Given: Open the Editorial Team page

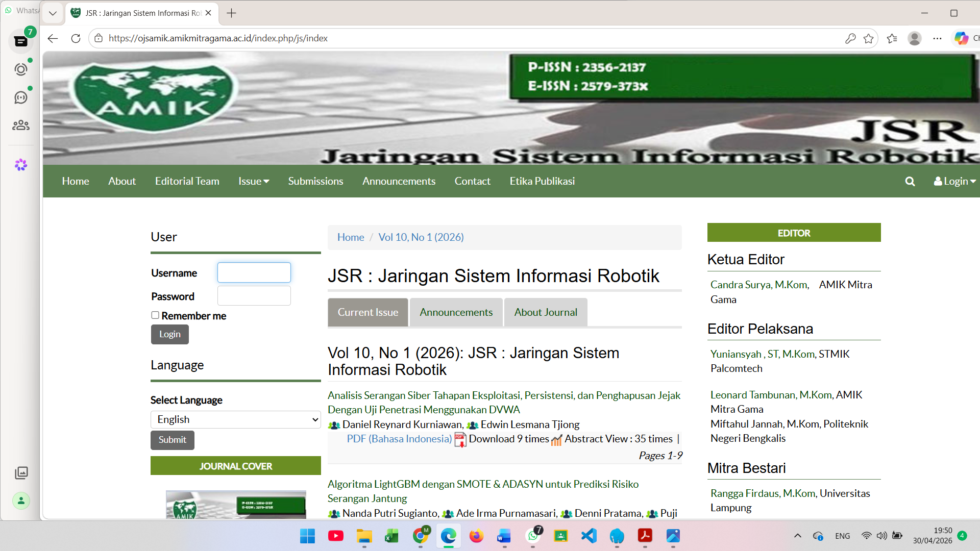Looking at the screenshot, I should (187, 181).
